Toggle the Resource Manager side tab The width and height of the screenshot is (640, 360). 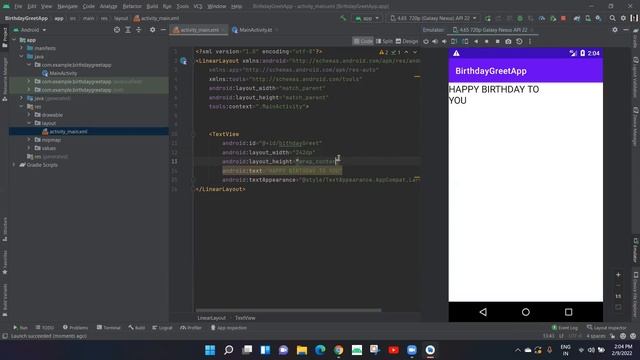4,79
